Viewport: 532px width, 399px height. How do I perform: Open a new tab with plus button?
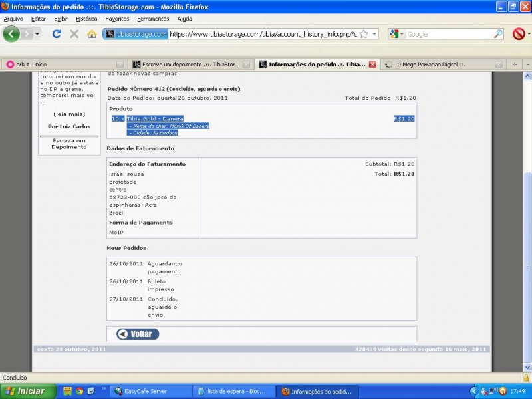click(515, 64)
